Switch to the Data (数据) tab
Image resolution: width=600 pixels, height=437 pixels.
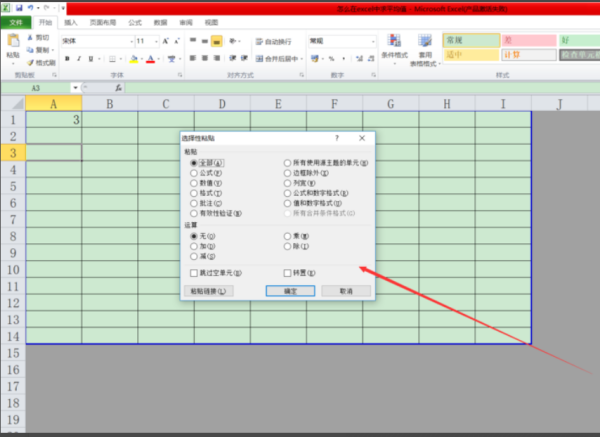160,23
